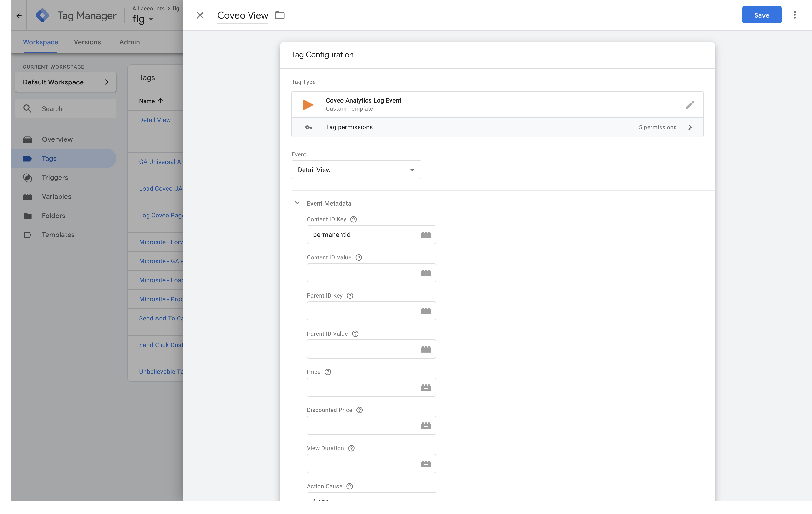Image resolution: width=812 pixels, height=514 pixels.
Task: Insert variable for Parent ID Value
Action: tap(426, 349)
